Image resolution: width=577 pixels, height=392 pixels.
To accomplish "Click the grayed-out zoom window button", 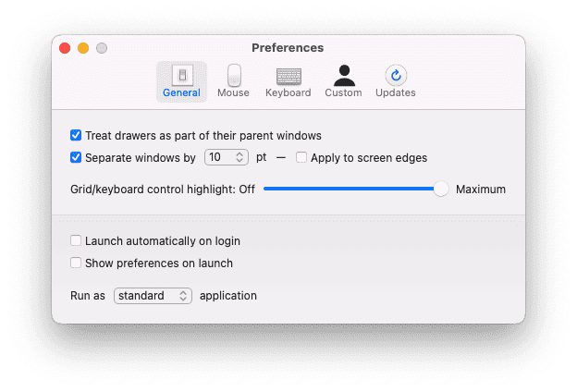I will pyautogui.click(x=102, y=48).
